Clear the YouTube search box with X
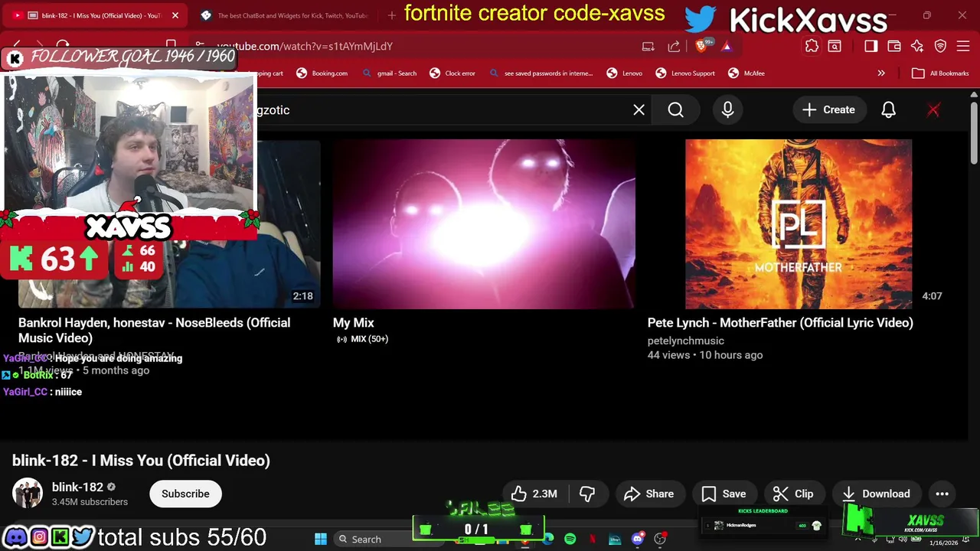Viewport: 980px width, 551px height. pyautogui.click(x=639, y=109)
